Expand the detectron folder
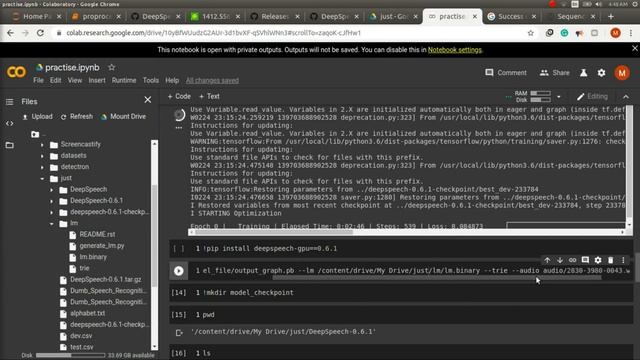 42,167
